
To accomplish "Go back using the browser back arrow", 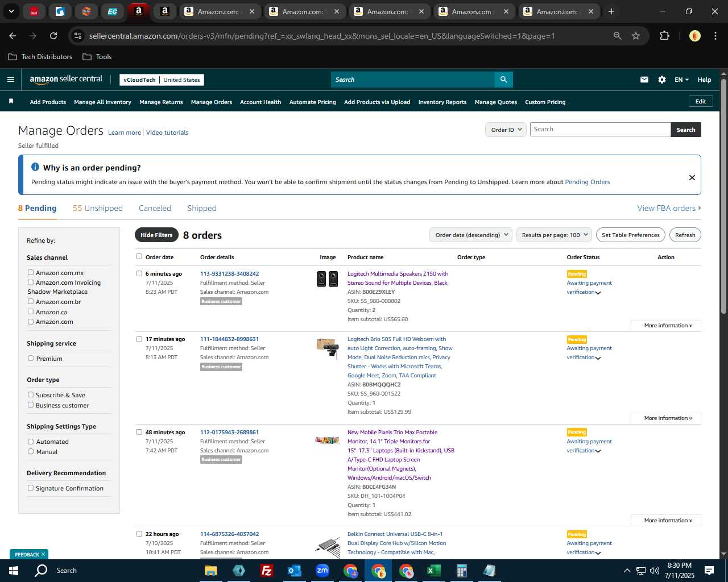I will pyautogui.click(x=13, y=36).
